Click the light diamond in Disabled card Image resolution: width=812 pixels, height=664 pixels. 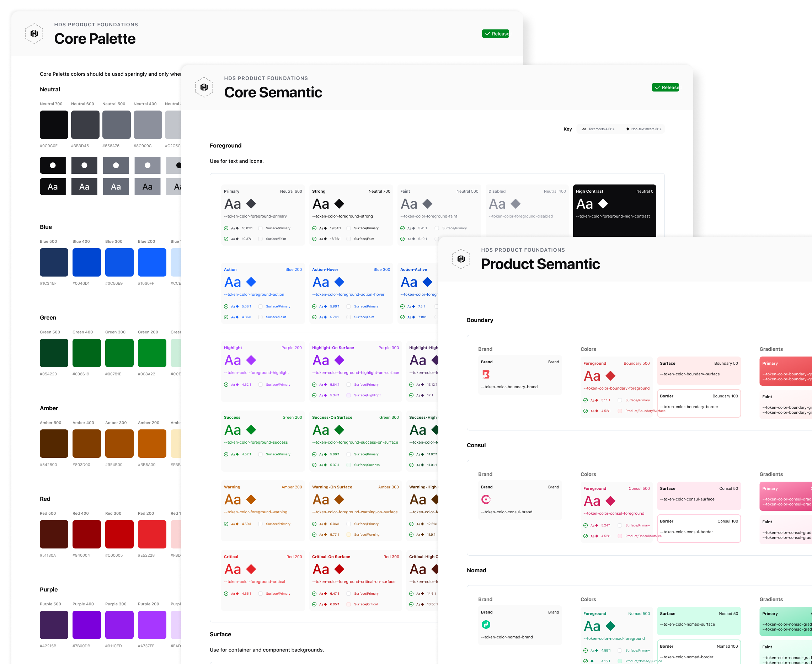(515, 204)
